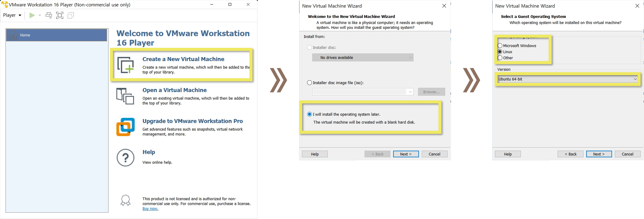Open Create a New Virtual Machine link
Image resolution: width=644 pixels, height=219 pixels.
tap(183, 59)
